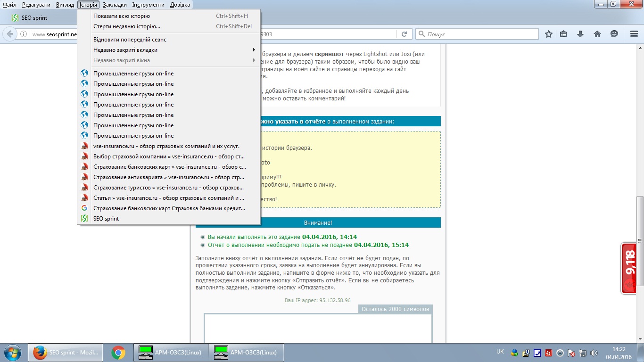Open the site information icon in address bar
The image size is (644, 362).
pos(24,34)
